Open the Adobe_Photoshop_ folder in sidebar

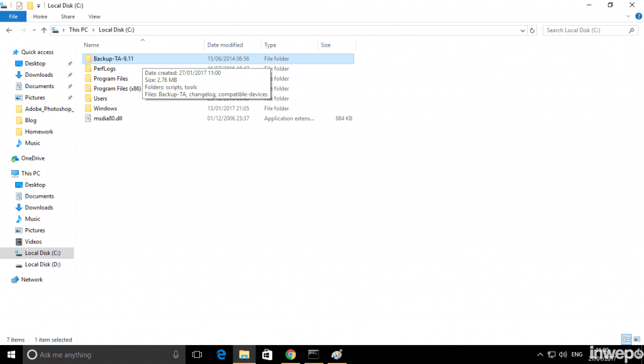(49, 109)
